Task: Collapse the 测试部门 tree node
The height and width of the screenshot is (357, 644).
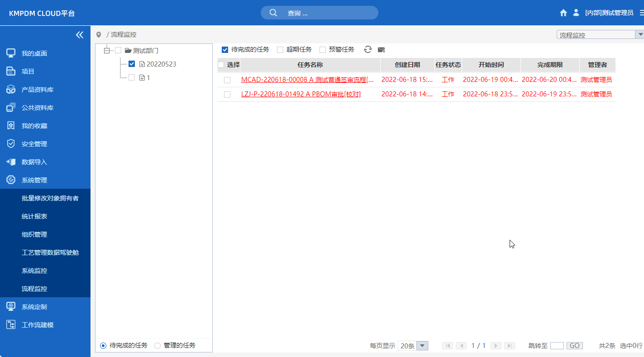Action: [x=106, y=50]
